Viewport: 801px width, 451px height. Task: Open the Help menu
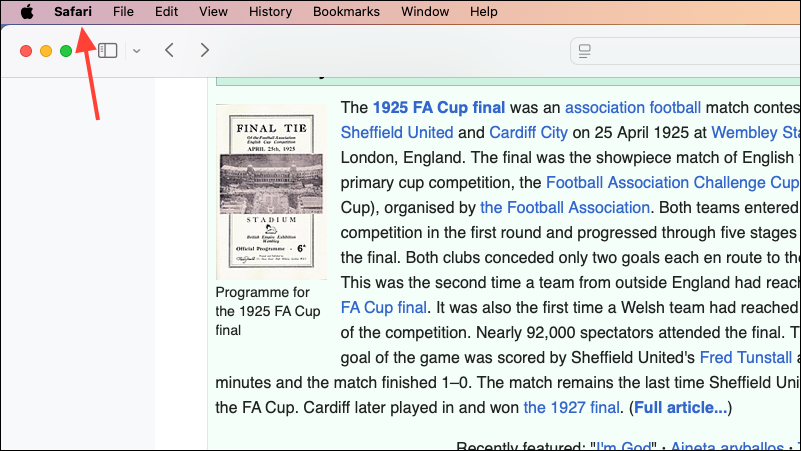pyautogui.click(x=484, y=11)
